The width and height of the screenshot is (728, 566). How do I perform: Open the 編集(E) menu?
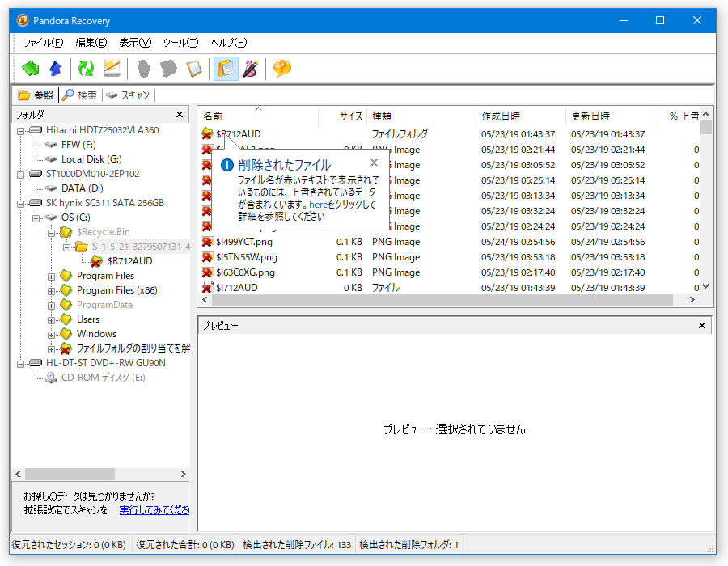click(x=91, y=43)
